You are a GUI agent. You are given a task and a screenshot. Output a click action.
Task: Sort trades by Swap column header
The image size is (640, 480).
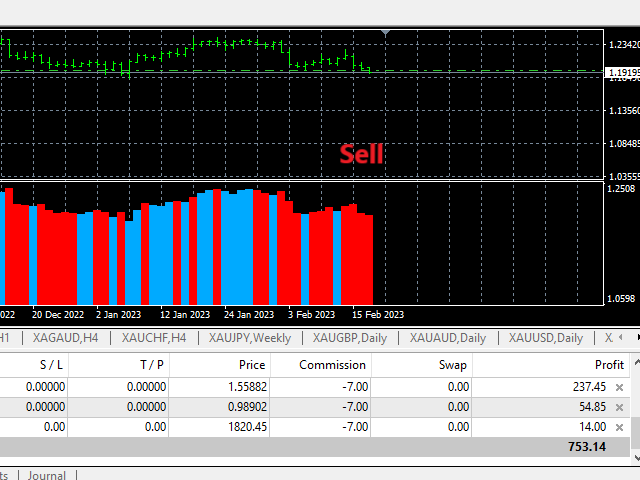pos(454,365)
